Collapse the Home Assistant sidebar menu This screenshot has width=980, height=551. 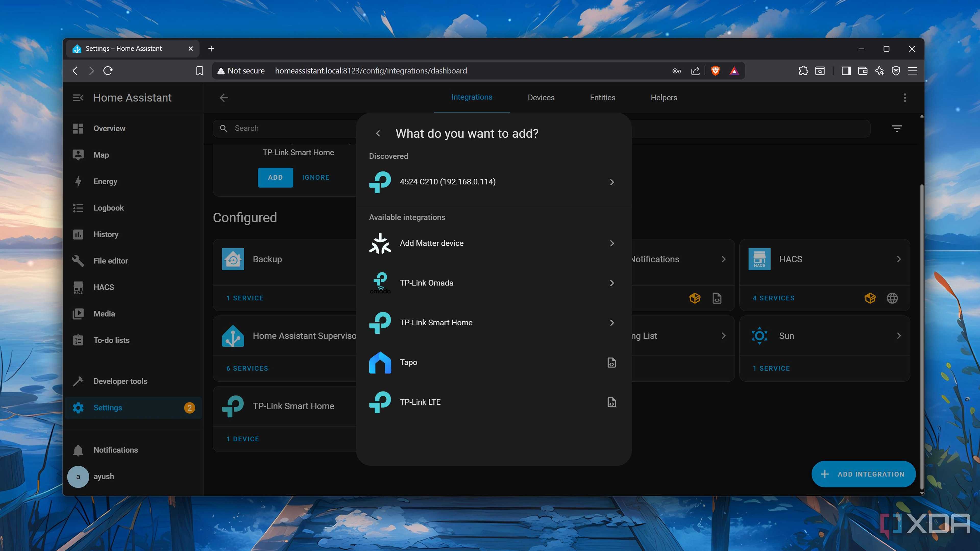pyautogui.click(x=78, y=98)
